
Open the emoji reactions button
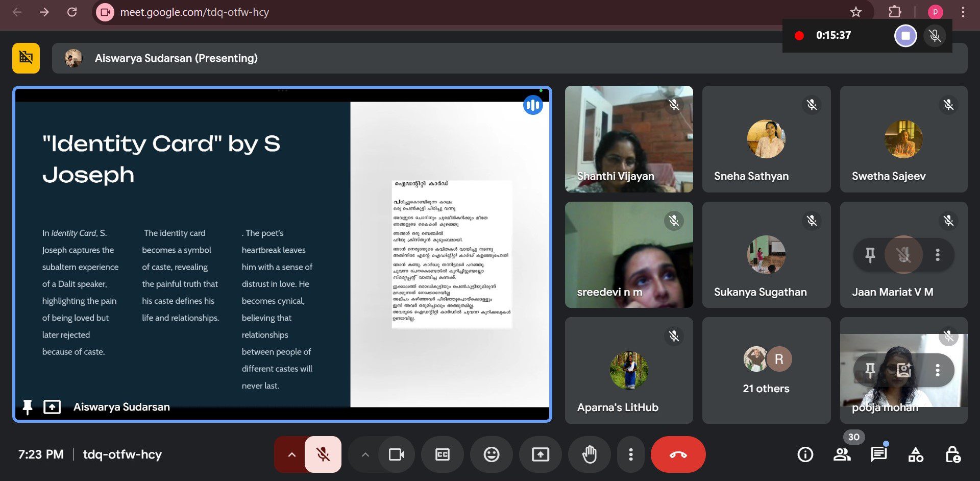pyautogui.click(x=491, y=454)
